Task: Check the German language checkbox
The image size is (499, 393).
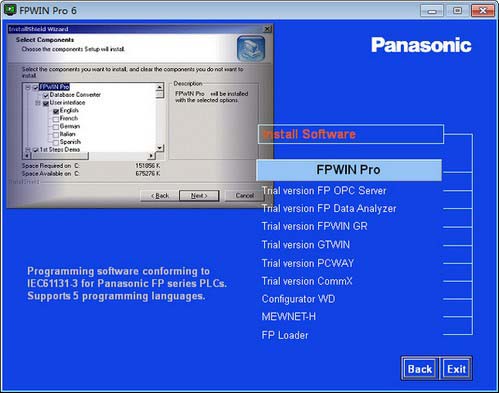Action: coord(56,127)
